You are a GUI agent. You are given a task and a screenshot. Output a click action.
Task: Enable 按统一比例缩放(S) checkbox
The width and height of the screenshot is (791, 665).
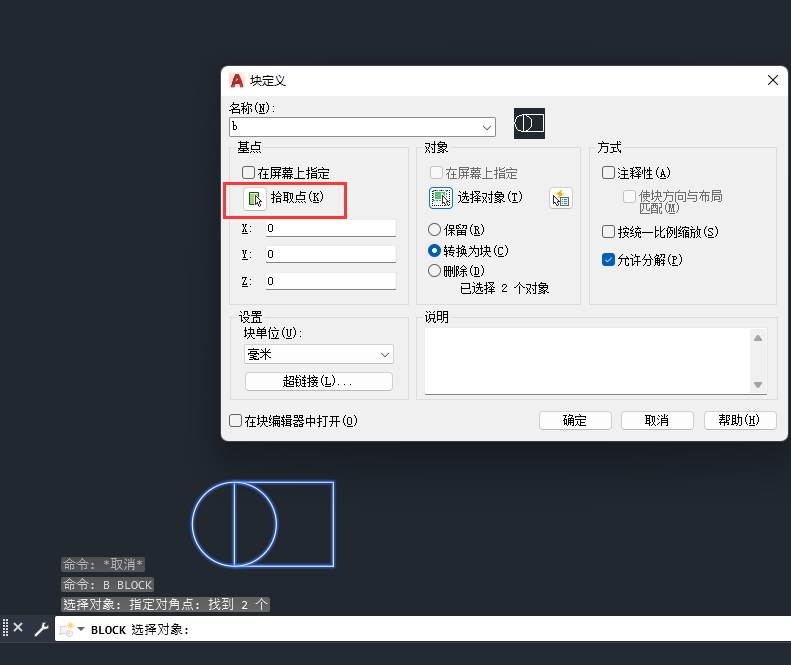(x=608, y=232)
